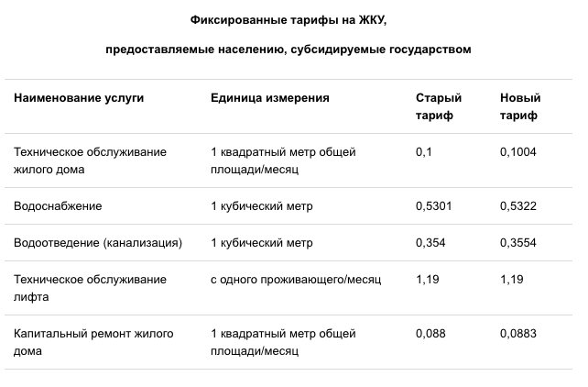
Task: Click the "Водоотведение (канализация)" cell
Action: (x=98, y=243)
